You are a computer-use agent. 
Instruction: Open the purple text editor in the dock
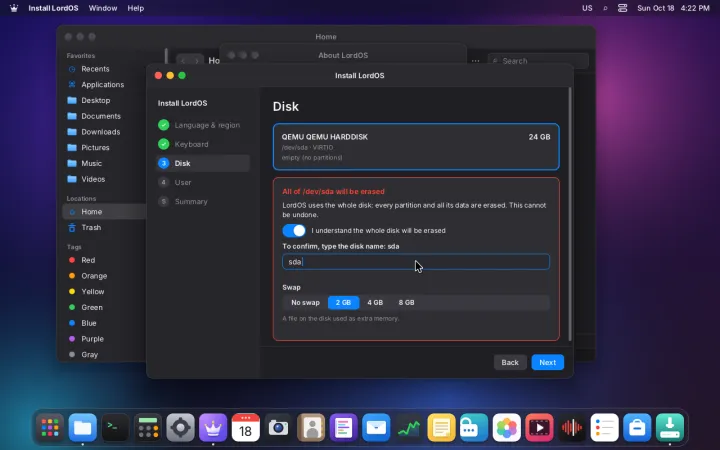pyautogui.click(x=343, y=428)
